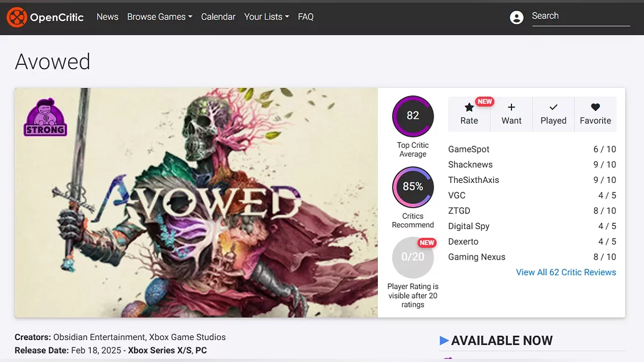Expand the Browse Games dropdown
Viewport: 644px width, 362px height.
click(159, 17)
